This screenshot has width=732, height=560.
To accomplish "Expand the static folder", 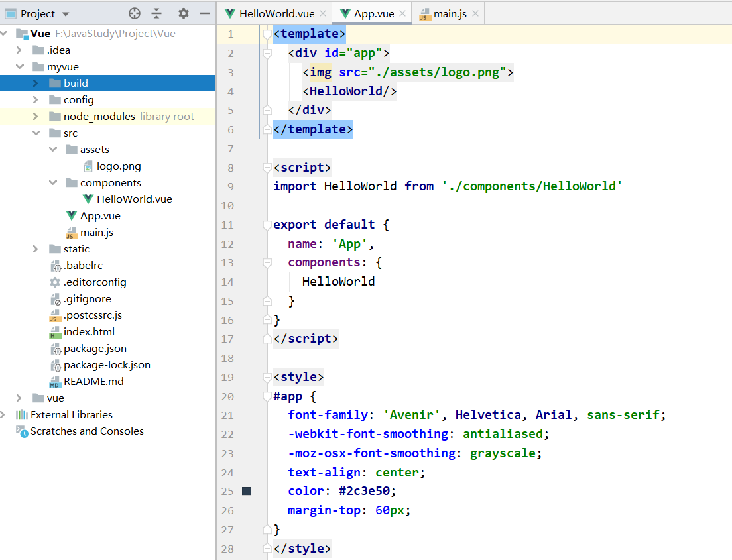I will pos(36,249).
